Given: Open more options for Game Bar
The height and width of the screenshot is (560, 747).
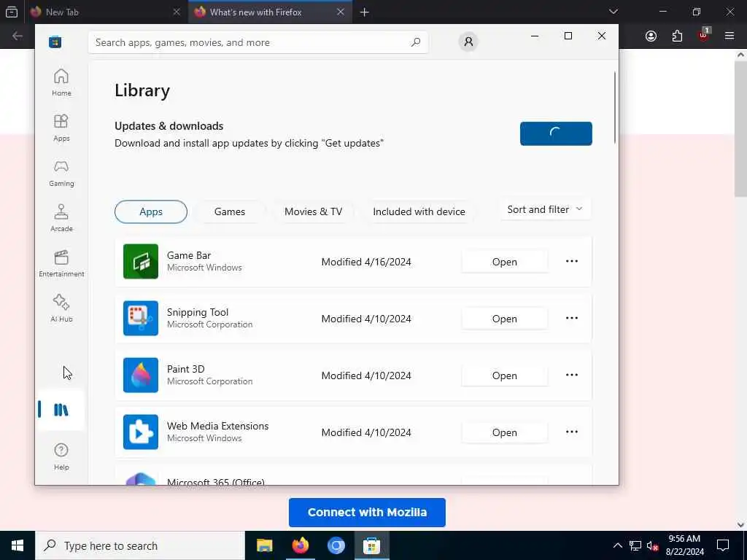Looking at the screenshot, I should (572, 262).
